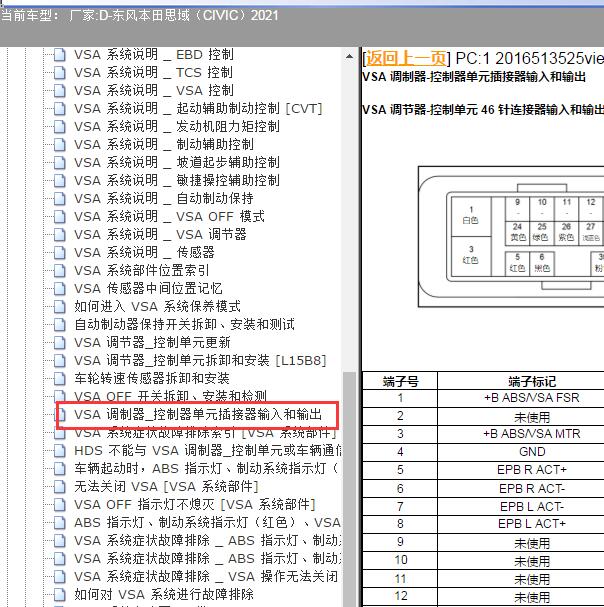The height and width of the screenshot is (607, 604).
Task: Click 返回上一页 link to go back
Action: point(406,58)
